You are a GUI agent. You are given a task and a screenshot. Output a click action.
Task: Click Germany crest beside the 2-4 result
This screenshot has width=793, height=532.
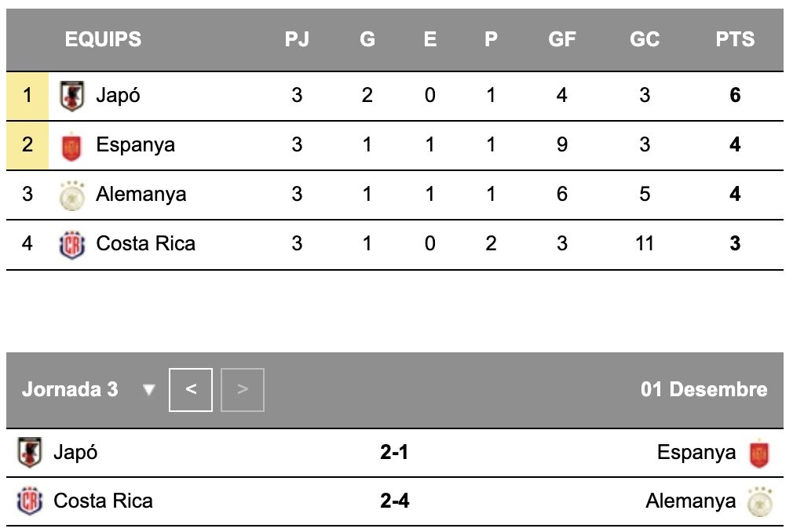[x=760, y=501]
